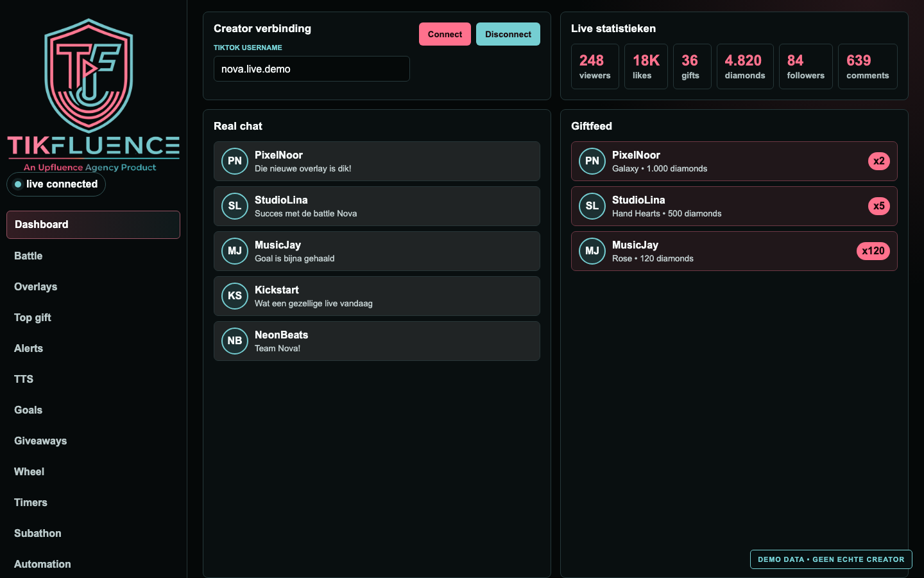The image size is (924, 578).
Task: Go to Giveaways
Action: (x=93, y=441)
